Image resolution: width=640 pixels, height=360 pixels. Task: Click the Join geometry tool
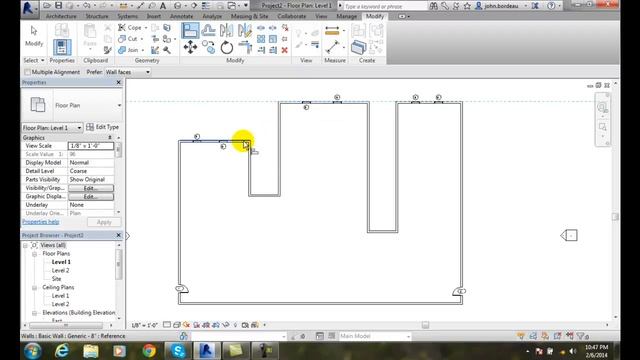tap(129, 50)
